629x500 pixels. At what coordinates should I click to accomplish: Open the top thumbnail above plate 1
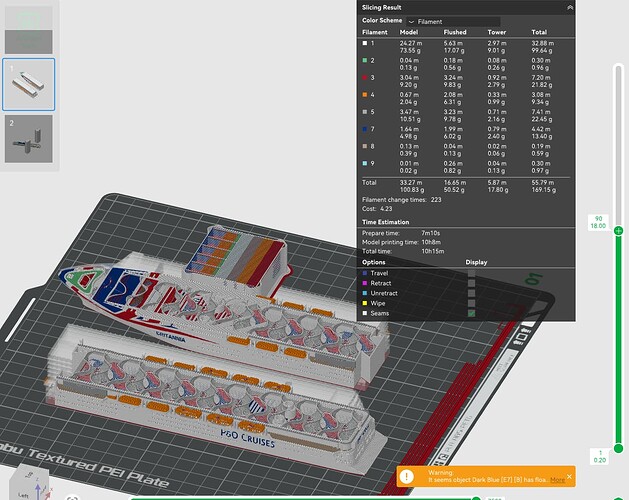pyautogui.click(x=28, y=29)
